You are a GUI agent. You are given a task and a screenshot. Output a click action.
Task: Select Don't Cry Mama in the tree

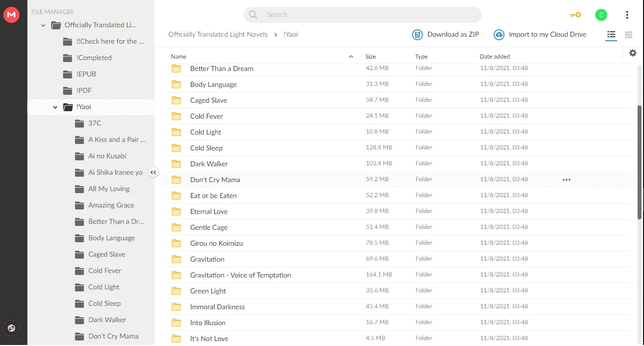pyautogui.click(x=91, y=336)
